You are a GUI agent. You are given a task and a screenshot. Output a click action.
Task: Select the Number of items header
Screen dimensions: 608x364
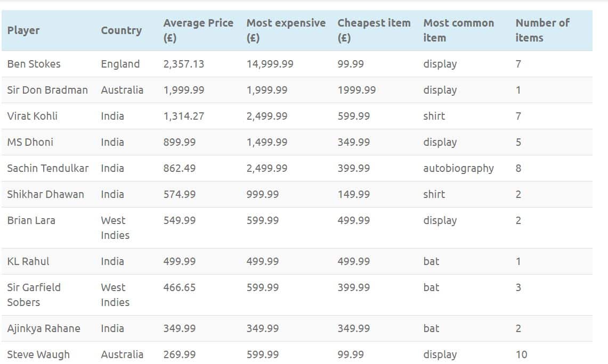click(x=542, y=30)
